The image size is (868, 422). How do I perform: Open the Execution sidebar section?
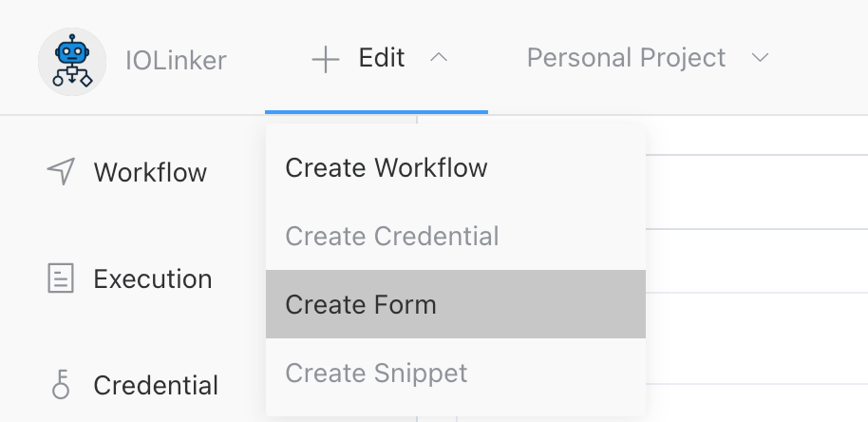(x=152, y=279)
